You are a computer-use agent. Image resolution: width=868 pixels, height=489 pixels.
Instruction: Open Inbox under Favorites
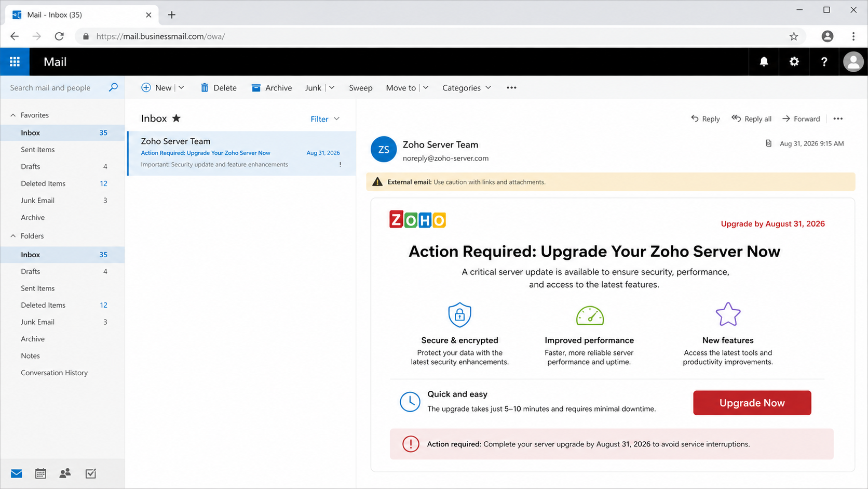[x=62, y=133]
